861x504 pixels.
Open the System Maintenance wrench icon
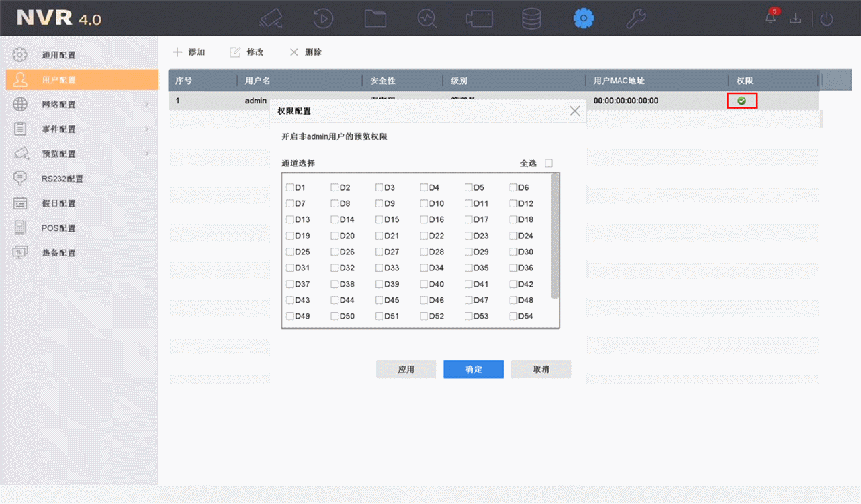coord(635,18)
